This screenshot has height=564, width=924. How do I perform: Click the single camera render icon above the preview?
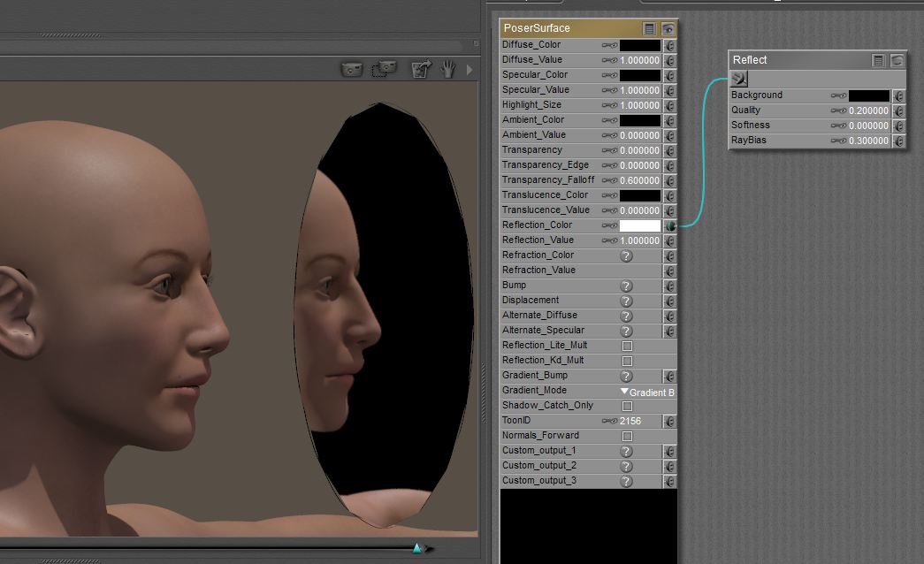pyautogui.click(x=353, y=68)
